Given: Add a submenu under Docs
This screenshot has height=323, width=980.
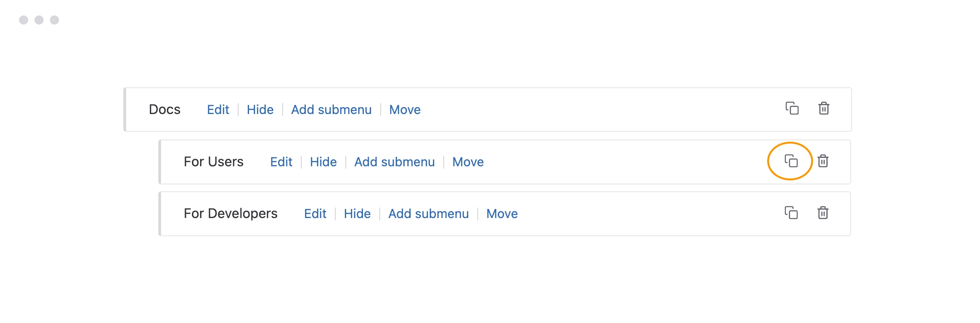Looking at the screenshot, I should (x=331, y=109).
